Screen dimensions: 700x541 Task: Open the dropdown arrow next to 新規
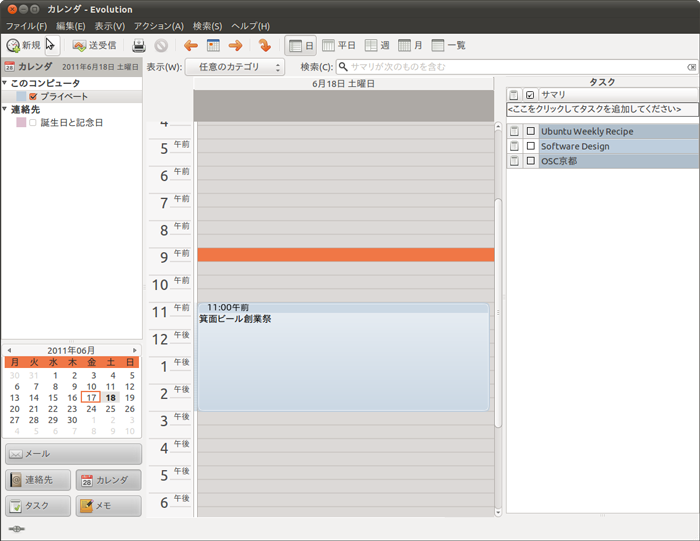(x=52, y=46)
